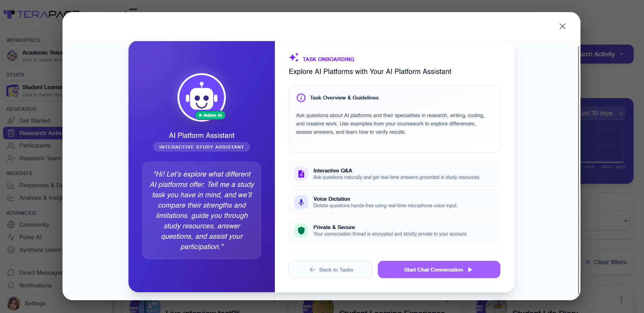Click the Get Started rocket icon

click(11, 121)
